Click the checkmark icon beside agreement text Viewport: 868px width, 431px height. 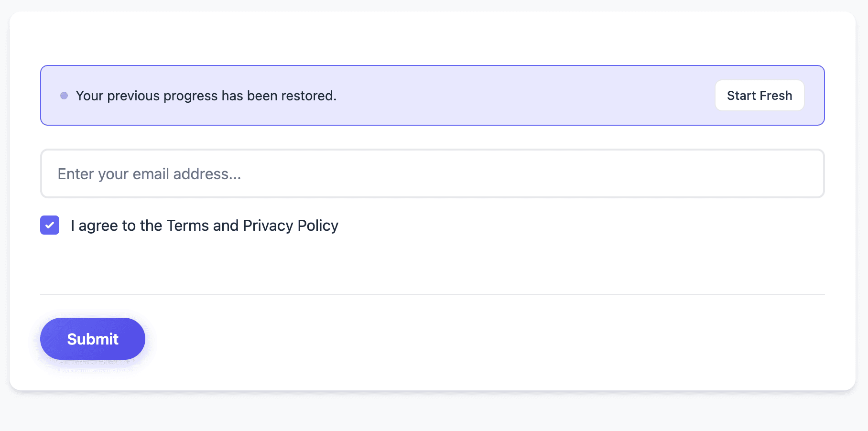point(50,225)
